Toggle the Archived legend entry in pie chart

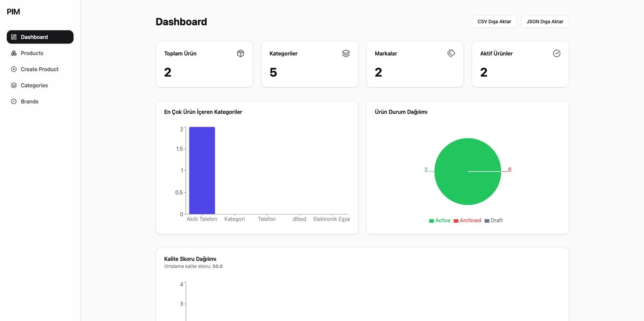(x=467, y=220)
